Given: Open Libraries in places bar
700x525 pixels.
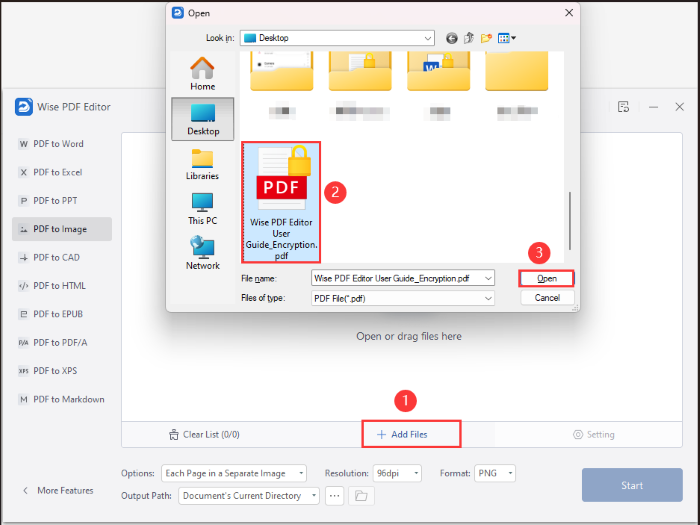Looking at the screenshot, I should click(203, 164).
